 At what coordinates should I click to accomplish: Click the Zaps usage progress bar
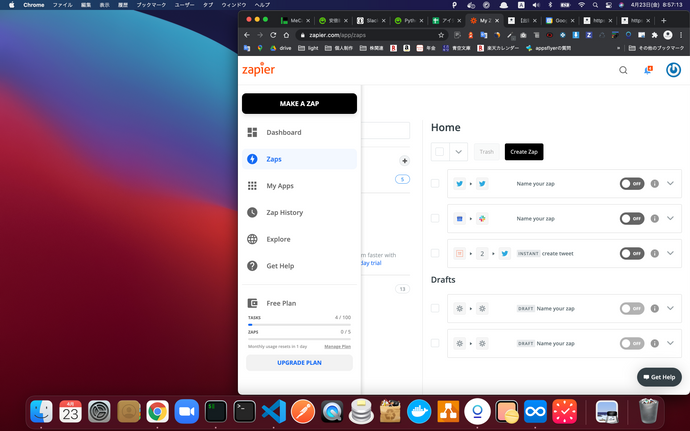pos(299,339)
